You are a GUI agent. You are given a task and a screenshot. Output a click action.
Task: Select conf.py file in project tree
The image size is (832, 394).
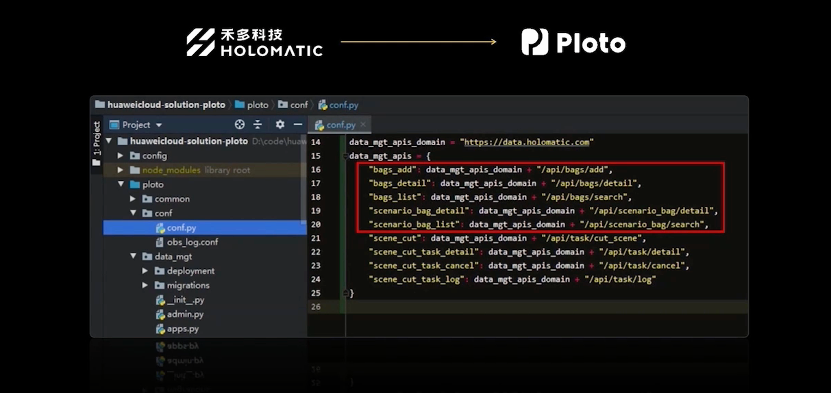click(205, 228)
